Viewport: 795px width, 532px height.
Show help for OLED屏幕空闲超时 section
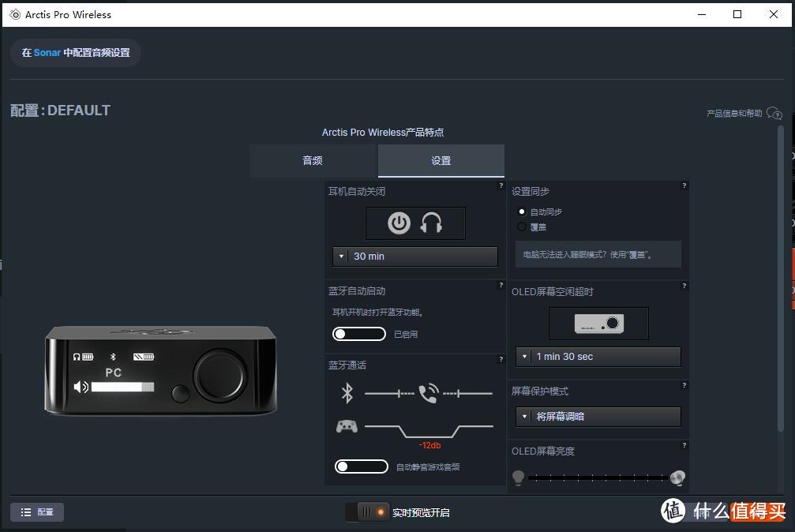(x=684, y=286)
